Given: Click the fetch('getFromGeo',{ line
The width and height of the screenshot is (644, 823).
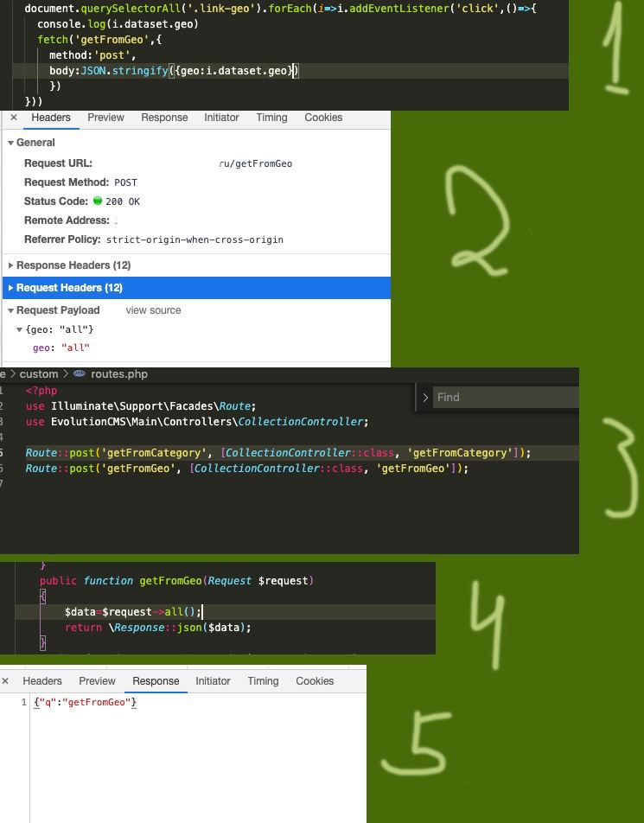Looking at the screenshot, I should coord(99,40).
